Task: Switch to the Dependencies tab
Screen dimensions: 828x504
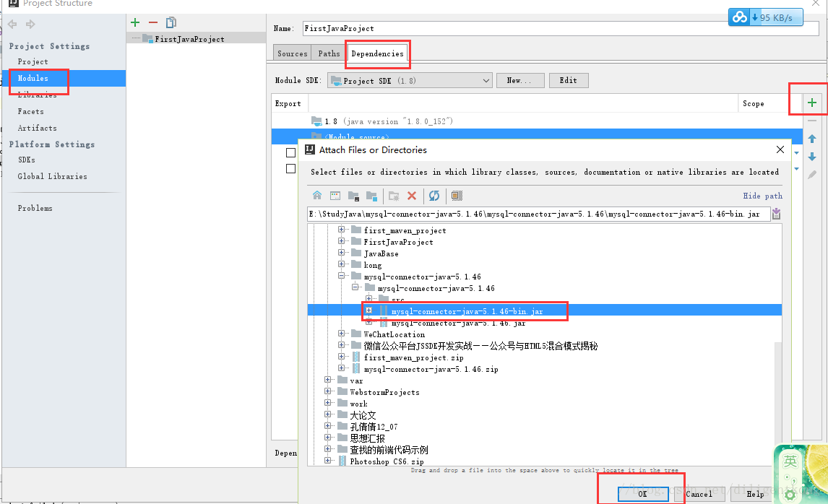Action: (377, 54)
